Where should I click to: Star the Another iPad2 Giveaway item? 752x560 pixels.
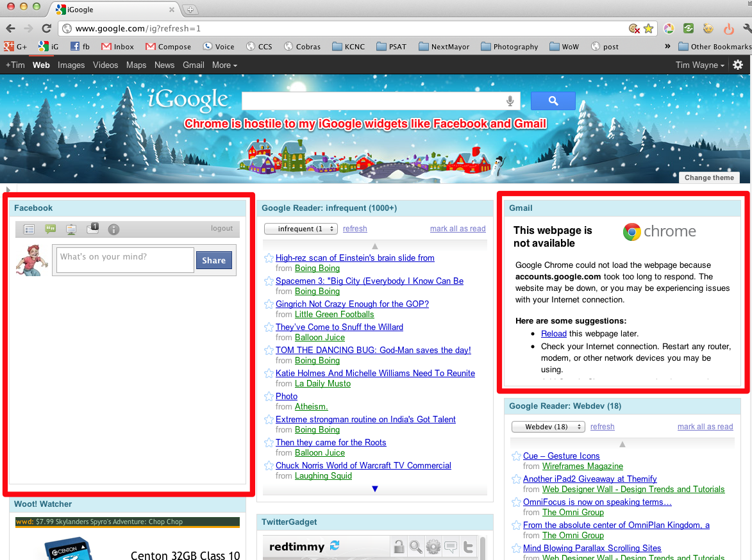click(x=517, y=479)
